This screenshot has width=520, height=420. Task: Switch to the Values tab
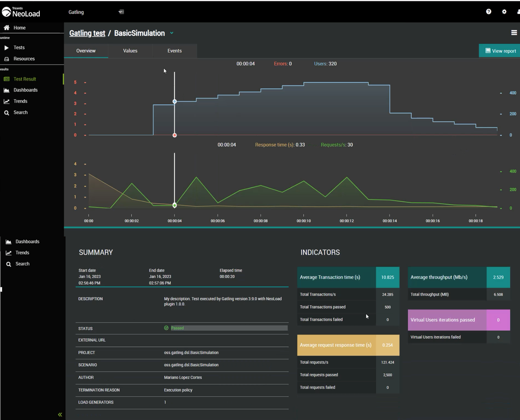(x=130, y=51)
